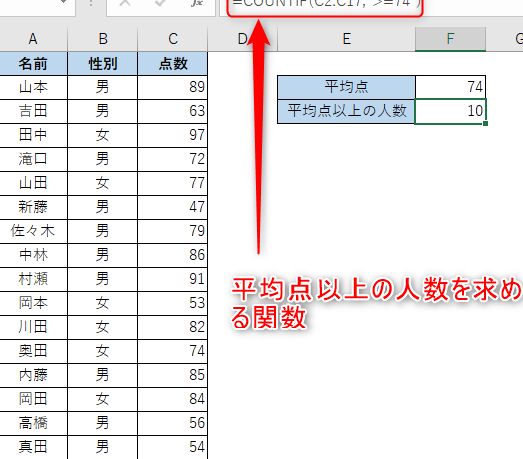Select the 女 cell in 山田's row

point(103,183)
